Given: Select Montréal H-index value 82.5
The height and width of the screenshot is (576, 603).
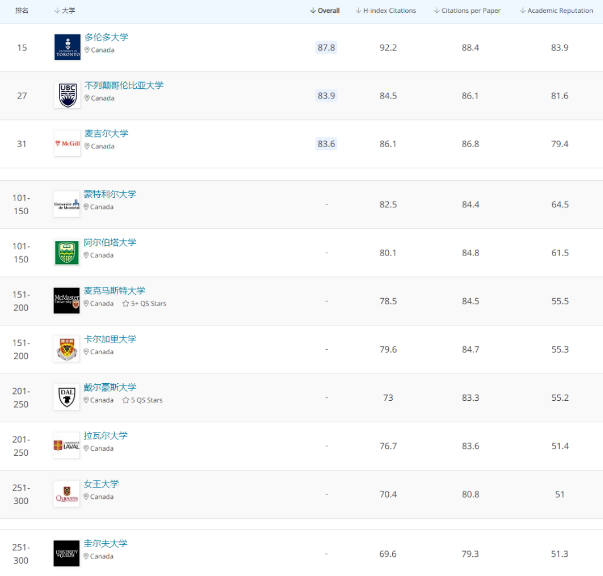Looking at the screenshot, I should pyautogui.click(x=388, y=205).
